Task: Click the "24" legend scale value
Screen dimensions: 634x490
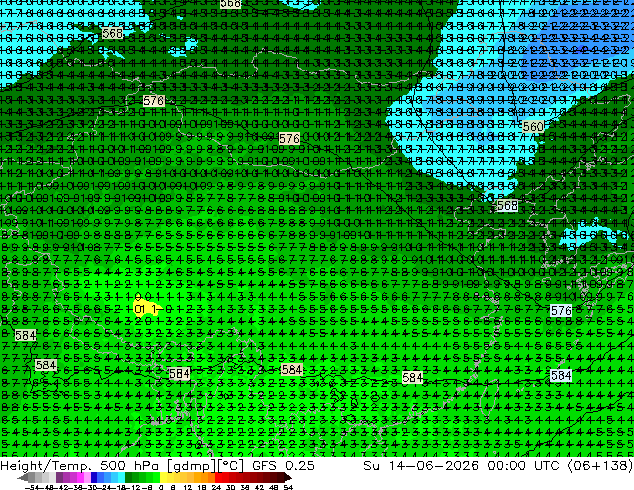Action: click(216, 487)
